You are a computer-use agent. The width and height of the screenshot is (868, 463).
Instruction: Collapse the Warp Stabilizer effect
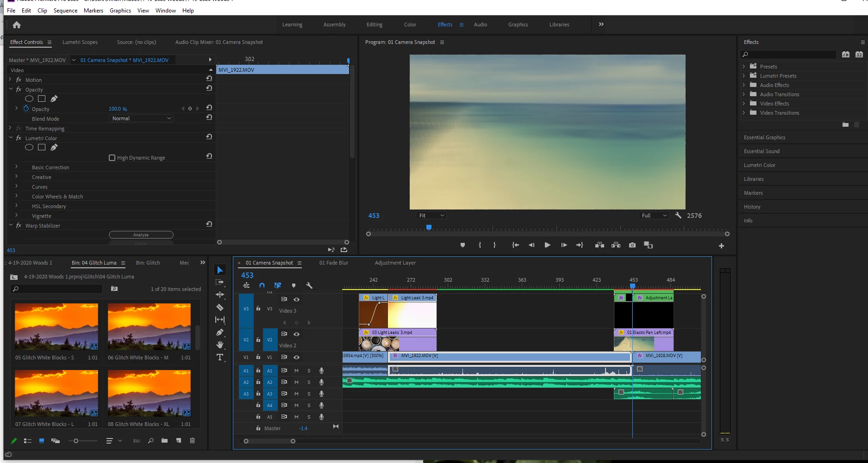click(x=11, y=225)
